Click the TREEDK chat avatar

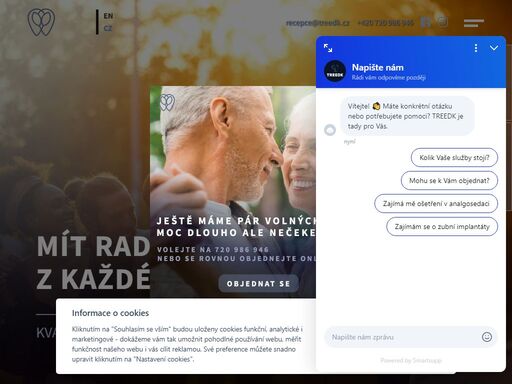[x=335, y=71]
